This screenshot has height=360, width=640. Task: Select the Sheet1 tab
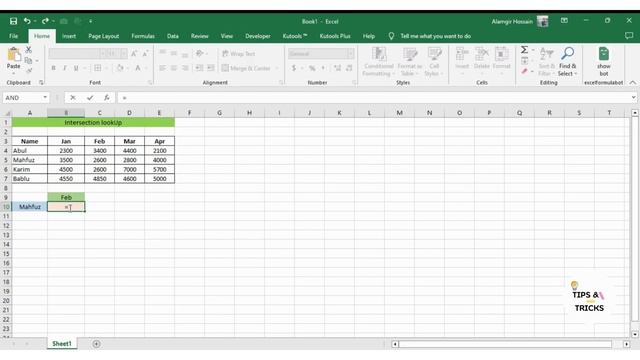62,344
